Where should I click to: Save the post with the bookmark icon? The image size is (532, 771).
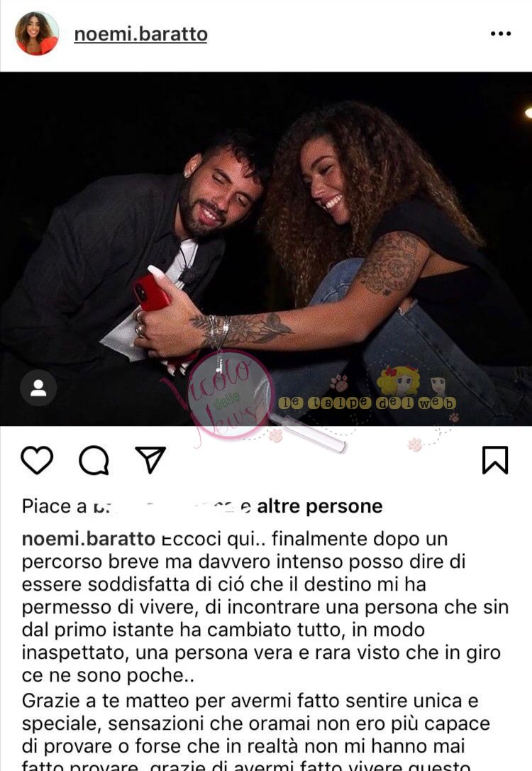[494, 460]
